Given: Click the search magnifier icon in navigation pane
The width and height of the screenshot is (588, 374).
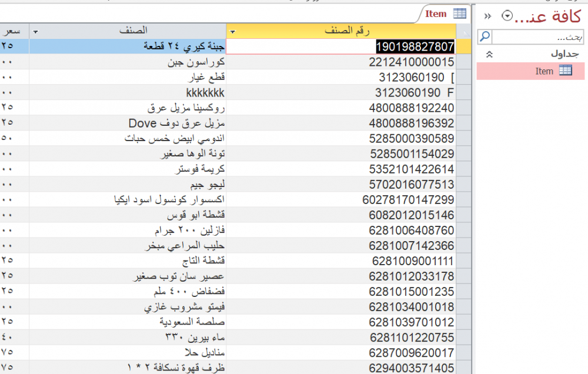Looking at the screenshot, I should (x=485, y=37).
